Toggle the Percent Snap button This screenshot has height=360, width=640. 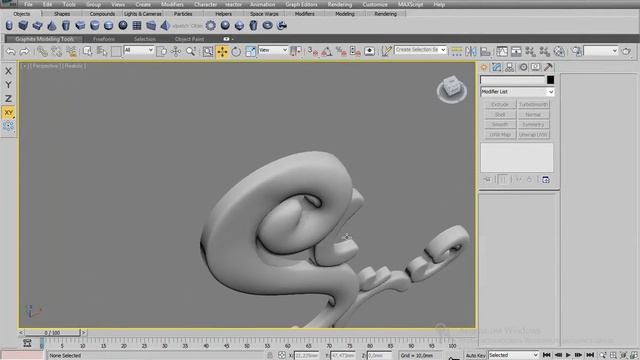pyautogui.click(x=341, y=51)
